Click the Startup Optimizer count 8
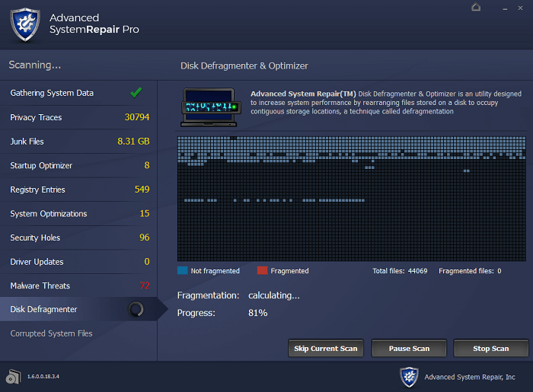 click(x=147, y=165)
